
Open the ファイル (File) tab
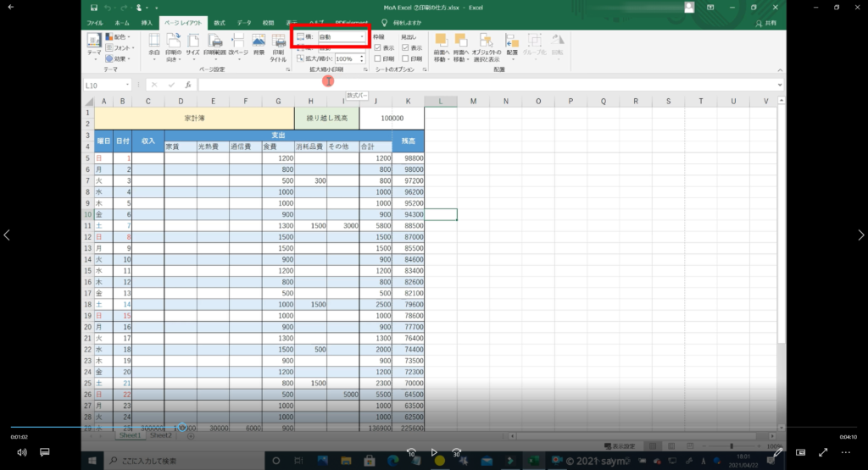[x=95, y=23]
